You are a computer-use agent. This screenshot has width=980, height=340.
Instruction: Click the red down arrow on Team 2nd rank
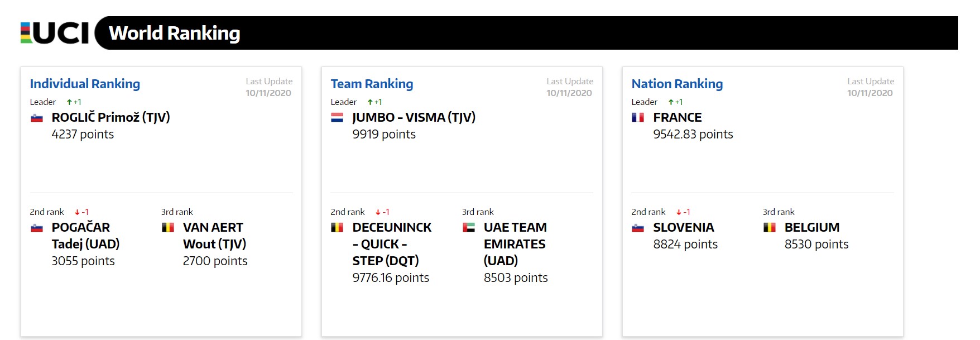tap(378, 212)
